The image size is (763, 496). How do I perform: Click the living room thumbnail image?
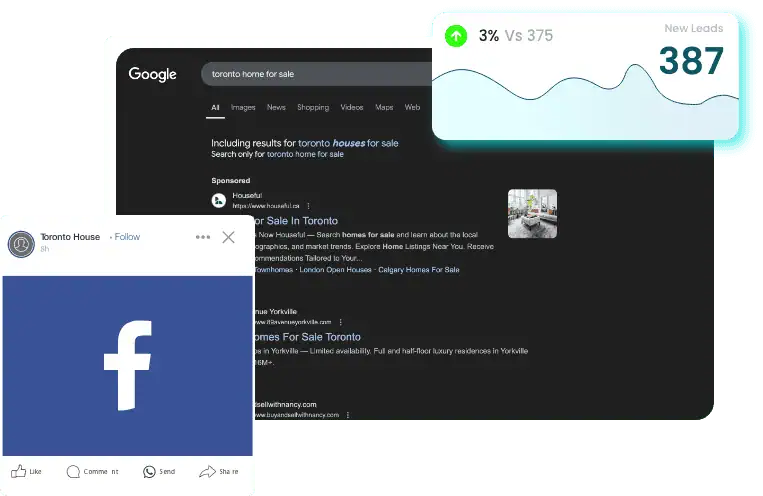pyautogui.click(x=532, y=214)
